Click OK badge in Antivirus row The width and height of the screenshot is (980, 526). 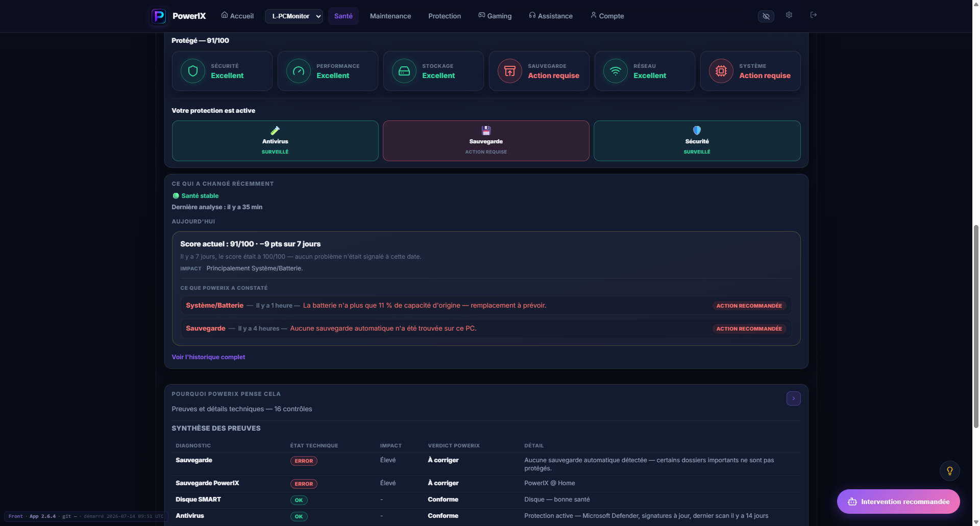click(299, 517)
